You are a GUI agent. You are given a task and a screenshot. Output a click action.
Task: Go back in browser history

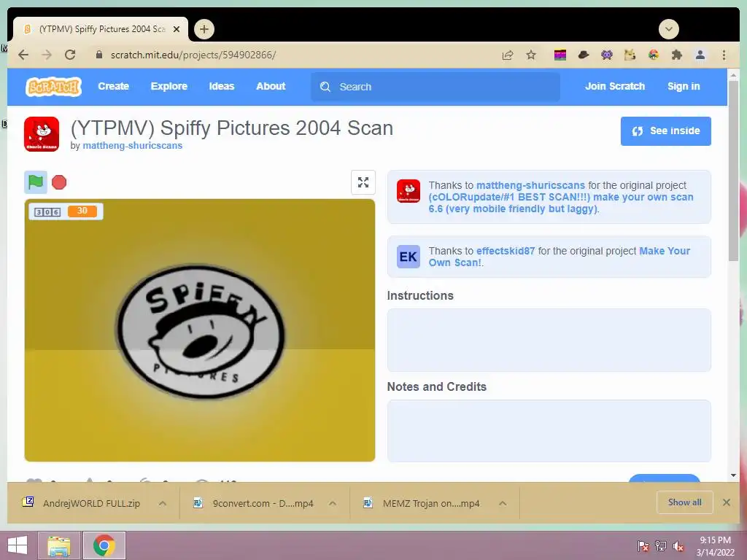(23, 55)
